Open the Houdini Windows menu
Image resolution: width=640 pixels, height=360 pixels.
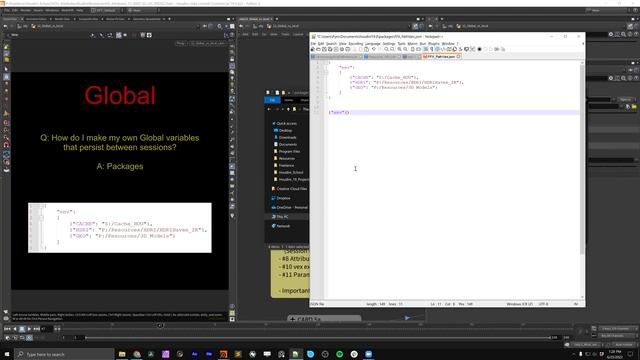(x=52, y=10)
